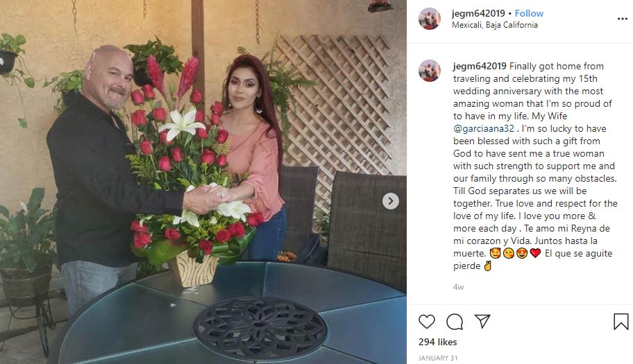Open the caption's jegm642019 username link
The height and width of the screenshot is (364, 633).
(x=480, y=66)
